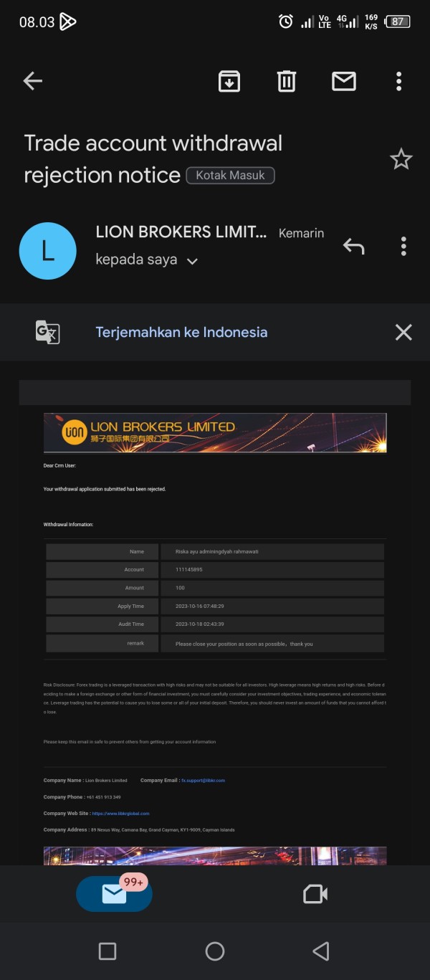
Task: Delete the email with trash icon
Action: [x=287, y=81]
